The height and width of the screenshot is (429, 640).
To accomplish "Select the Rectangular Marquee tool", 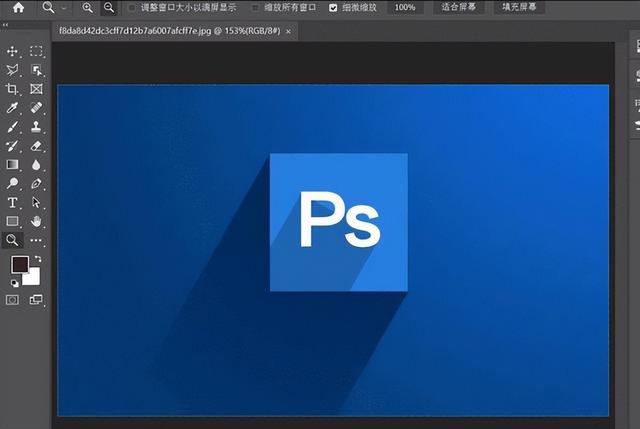I will (x=36, y=51).
